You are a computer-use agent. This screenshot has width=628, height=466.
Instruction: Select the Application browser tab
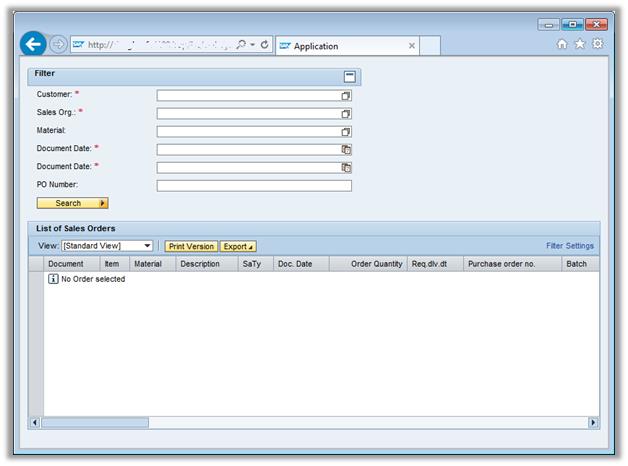pos(348,46)
